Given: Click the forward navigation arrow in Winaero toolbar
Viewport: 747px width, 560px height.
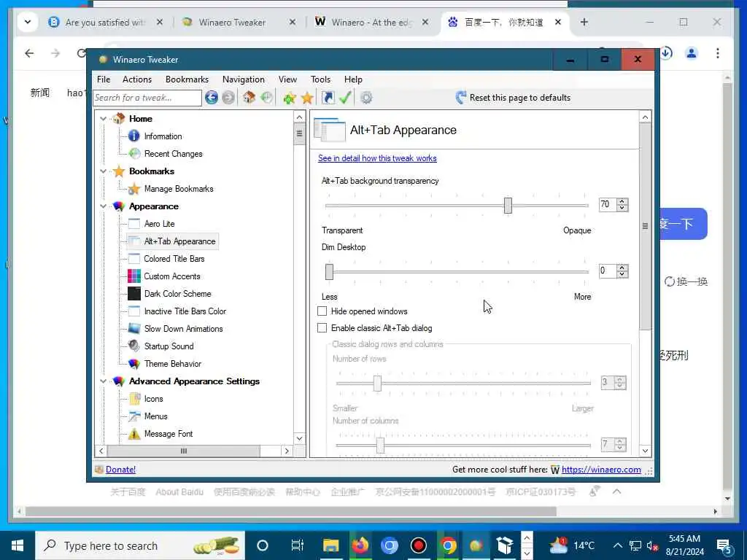Looking at the screenshot, I should 228,98.
